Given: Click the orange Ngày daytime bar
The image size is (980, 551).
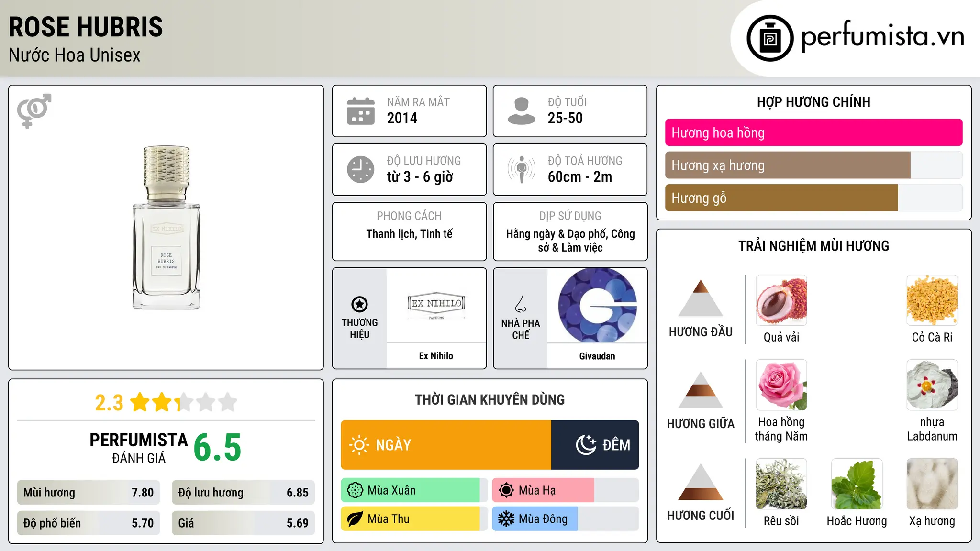Looking at the screenshot, I should (446, 445).
